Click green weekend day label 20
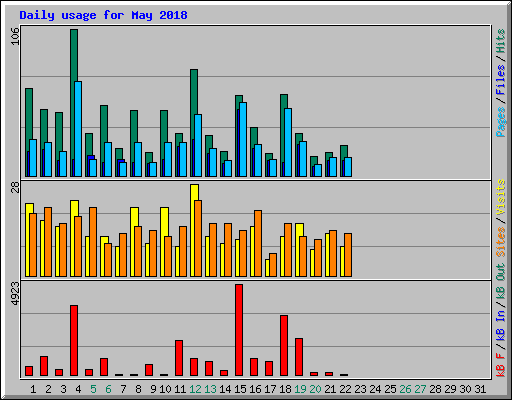512x400 pixels. (x=315, y=389)
